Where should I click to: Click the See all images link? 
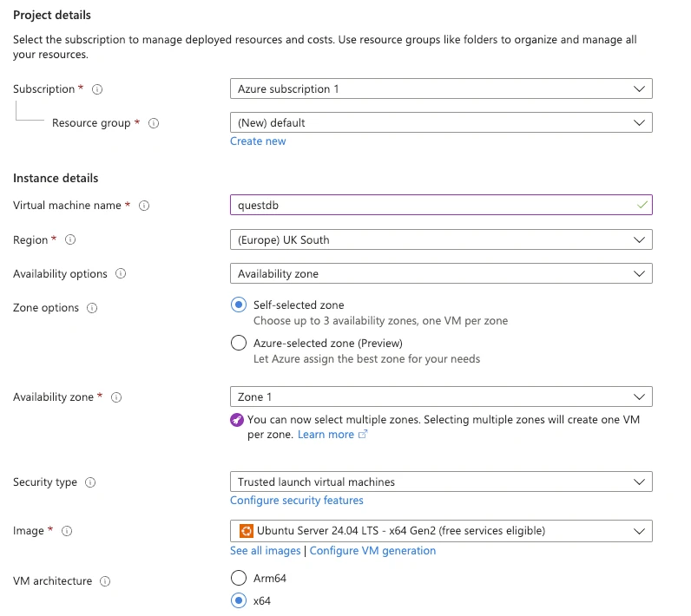coord(265,551)
